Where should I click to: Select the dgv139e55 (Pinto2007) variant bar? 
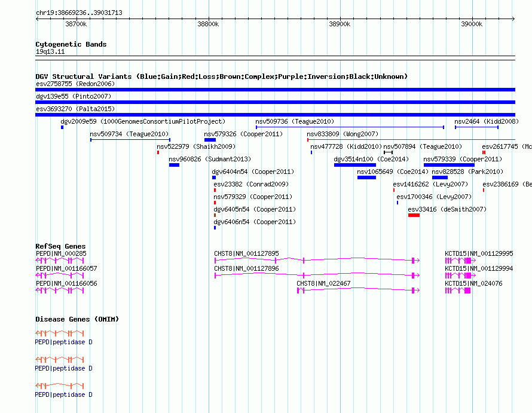pos(275,102)
